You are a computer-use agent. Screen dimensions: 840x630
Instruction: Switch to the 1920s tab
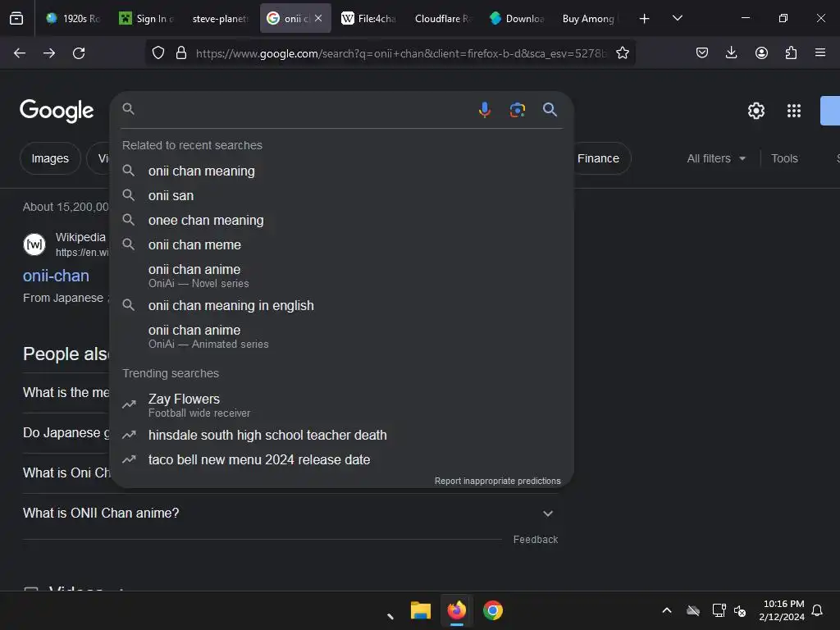[x=74, y=18]
